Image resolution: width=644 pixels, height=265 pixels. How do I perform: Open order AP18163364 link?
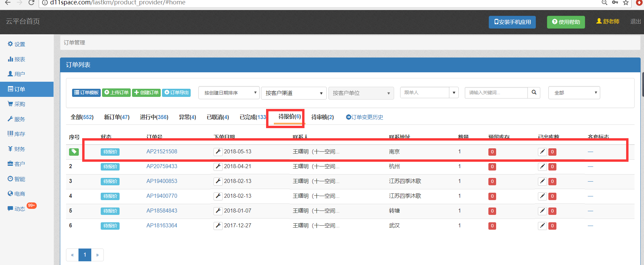[x=162, y=225]
